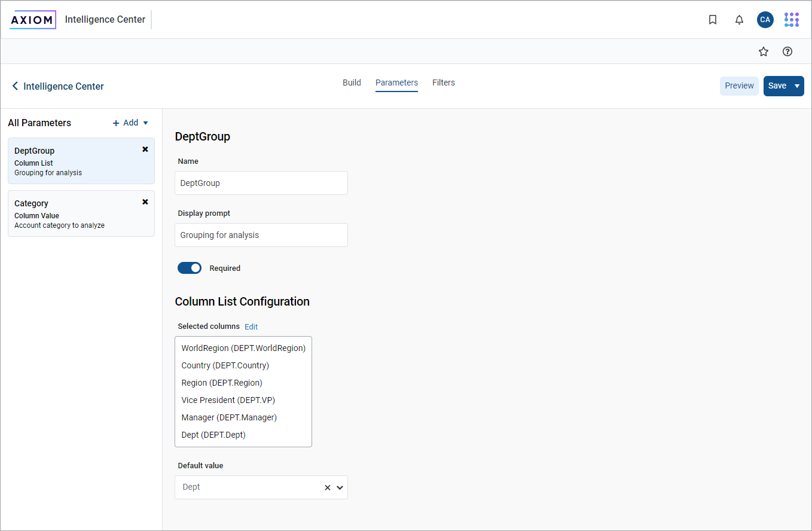This screenshot has width=812, height=531.
Task: Remove the Category parameter with X
Action: pyautogui.click(x=145, y=202)
